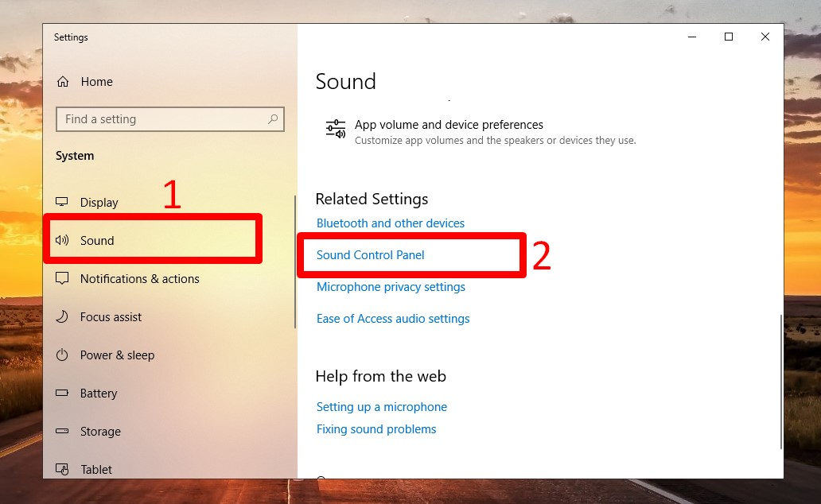Screen dimensions: 821x504
Task: Maximize the Settings window
Action: (729, 37)
